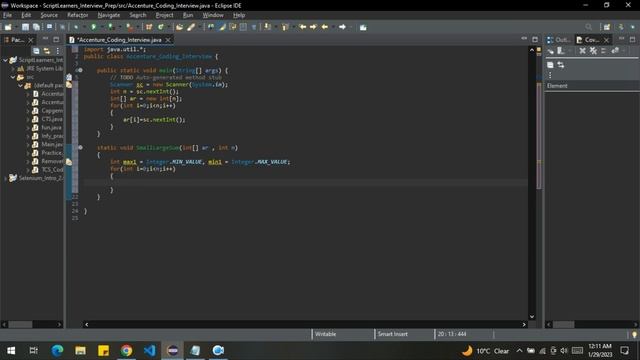This screenshot has width=640, height=360.
Task: Open the File menu
Action: [x=7, y=15]
